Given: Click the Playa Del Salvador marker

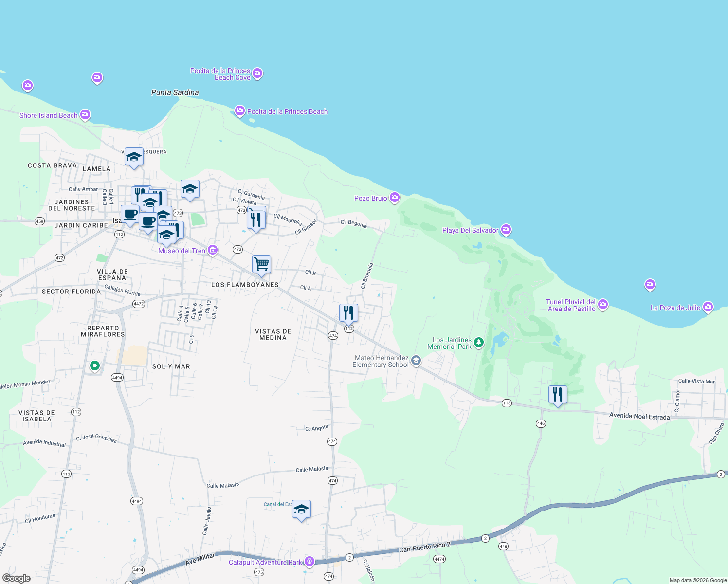Looking at the screenshot, I should [506, 230].
